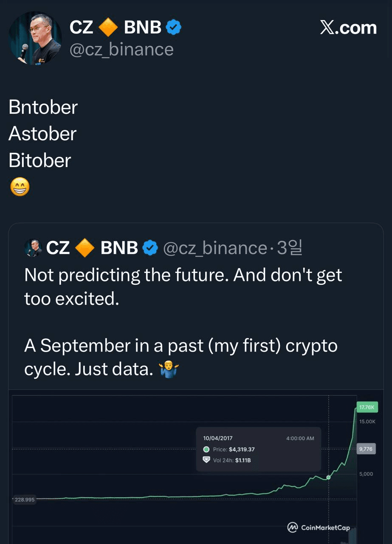392x544 pixels.
Task: Click the orange diamond next to the header name
Action: pyautogui.click(x=108, y=28)
